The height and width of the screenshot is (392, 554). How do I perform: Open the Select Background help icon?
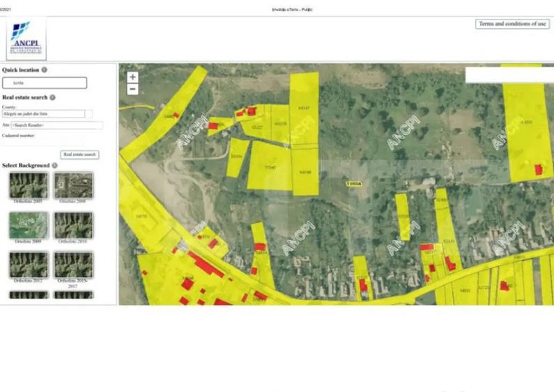tap(55, 166)
